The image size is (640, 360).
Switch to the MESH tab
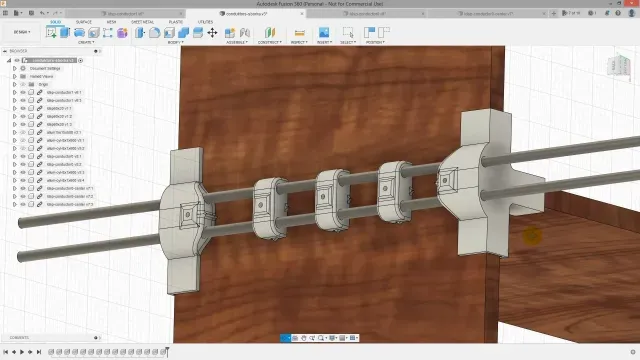[111, 22]
